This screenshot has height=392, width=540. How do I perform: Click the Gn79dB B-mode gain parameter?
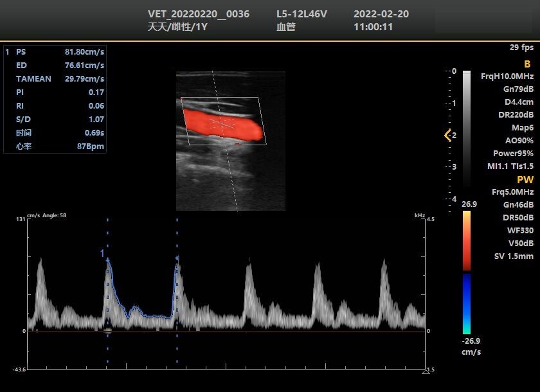(517, 89)
